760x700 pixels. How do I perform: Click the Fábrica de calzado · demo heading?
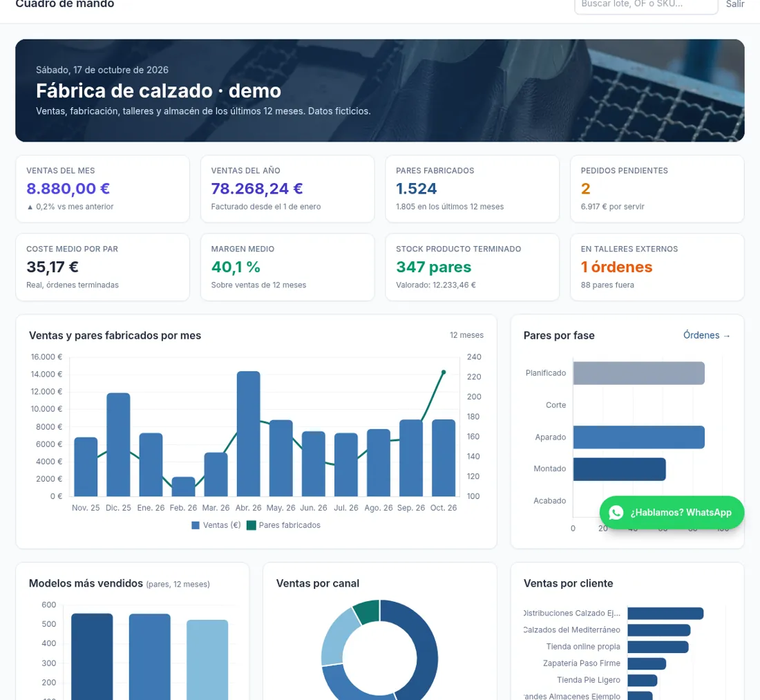(x=158, y=91)
